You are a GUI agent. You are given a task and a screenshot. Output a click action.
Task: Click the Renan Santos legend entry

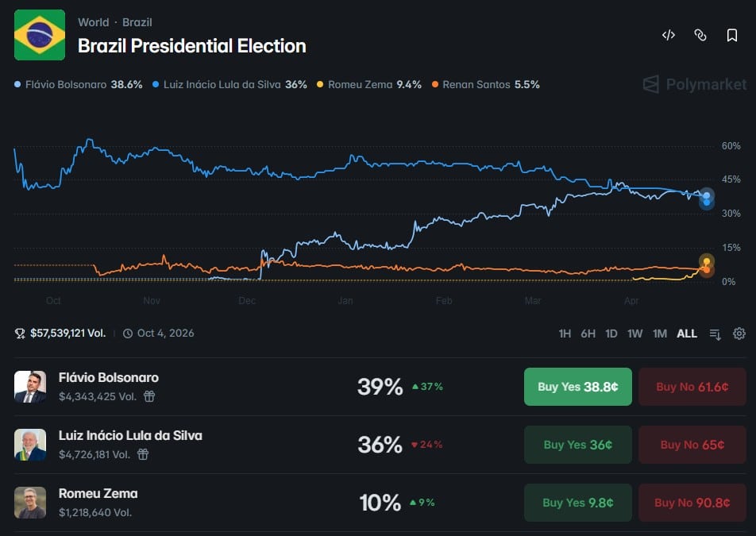coord(485,84)
